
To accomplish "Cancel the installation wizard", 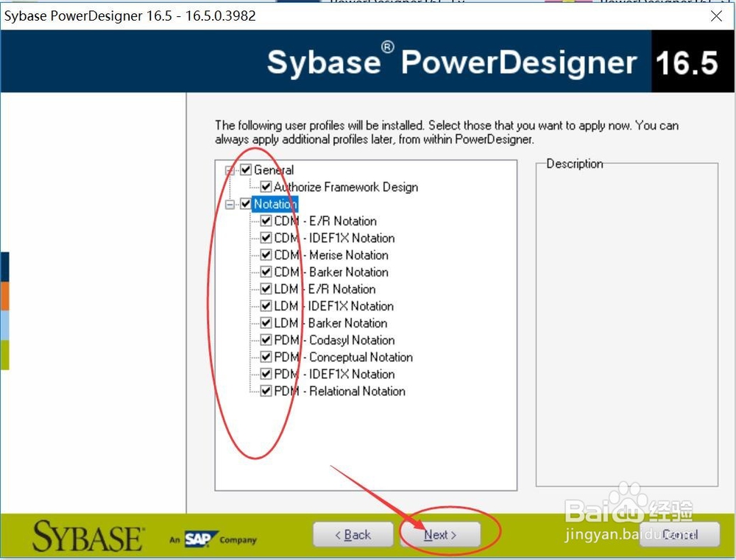I will [x=679, y=535].
